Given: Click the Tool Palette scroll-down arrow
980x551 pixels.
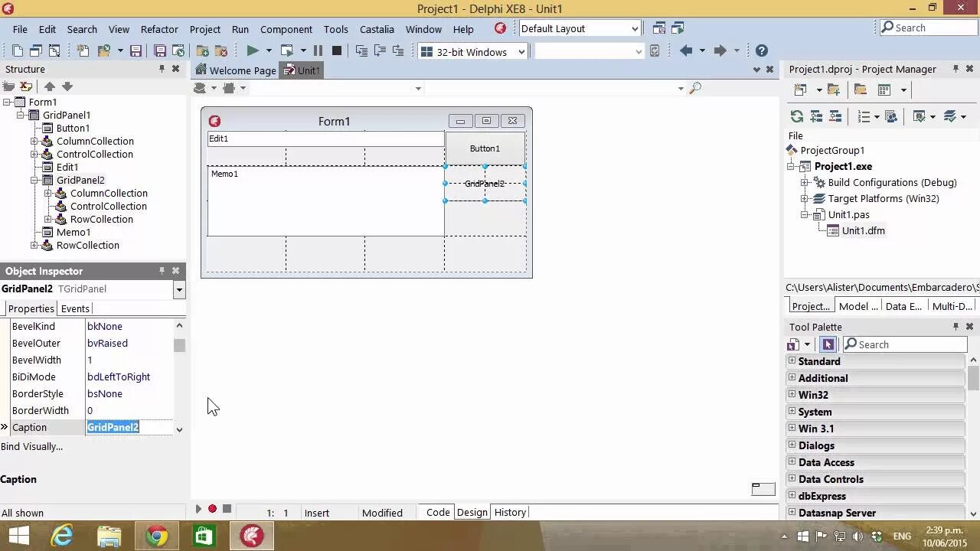Looking at the screenshot, I should click(973, 513).
